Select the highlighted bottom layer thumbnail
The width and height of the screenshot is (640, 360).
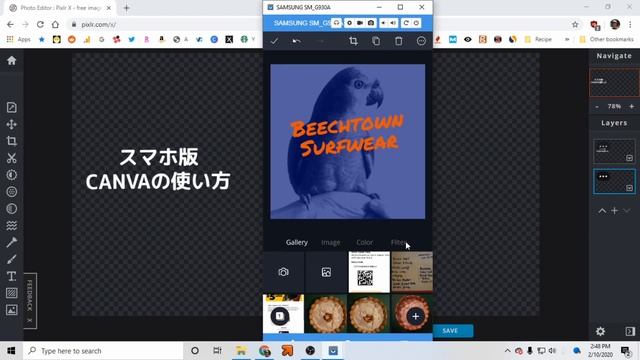pyautogui.click(x=614, y=181)
